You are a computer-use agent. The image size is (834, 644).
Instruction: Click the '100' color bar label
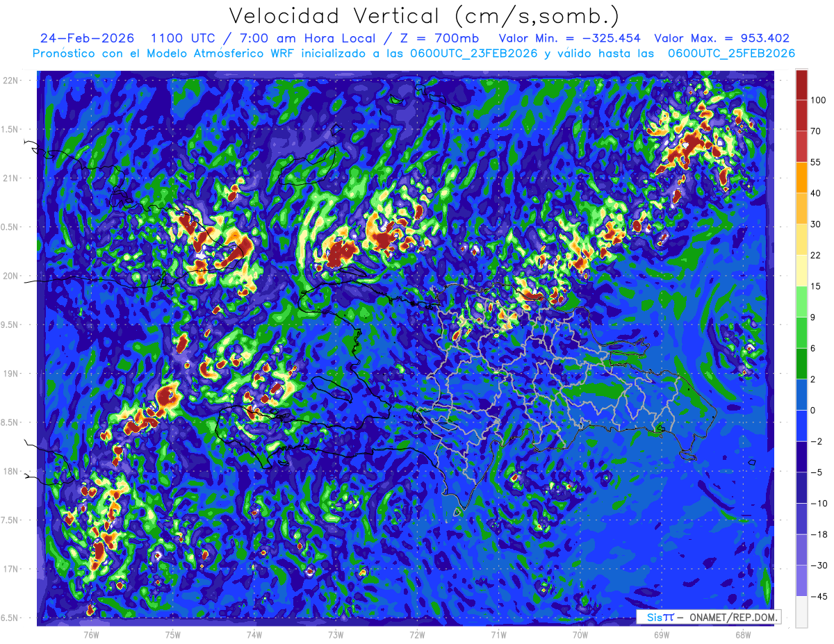pyautogui.click(x=818, y=100)
